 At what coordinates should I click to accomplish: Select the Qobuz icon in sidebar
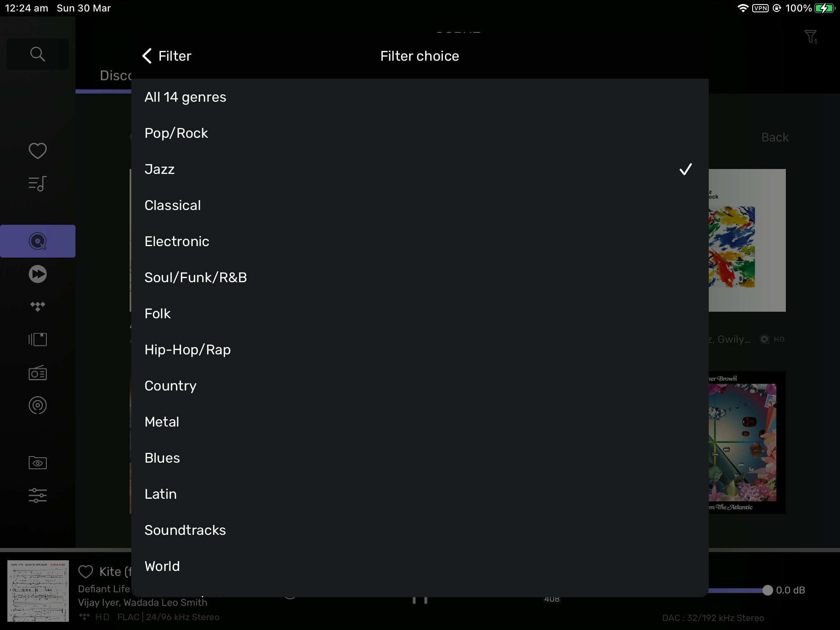tap(37, 241)
